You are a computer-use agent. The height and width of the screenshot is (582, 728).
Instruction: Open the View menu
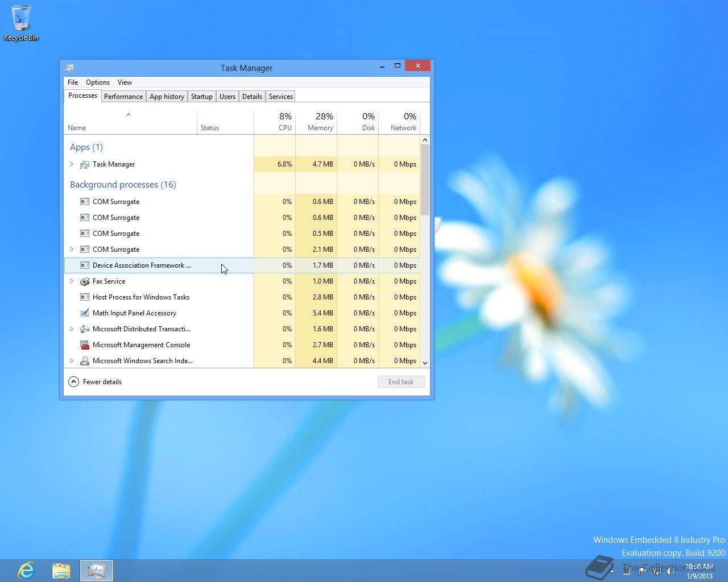125,82
